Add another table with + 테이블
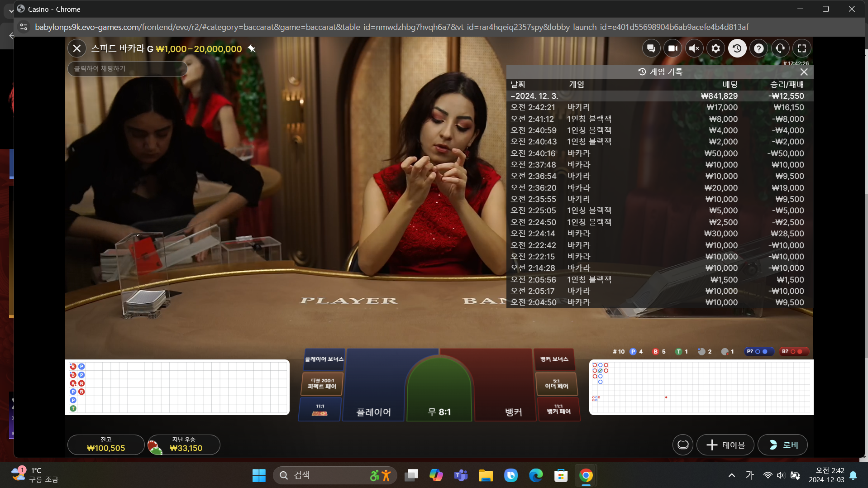The width and height of the screenshot is (868, 488). coord(725,445)
